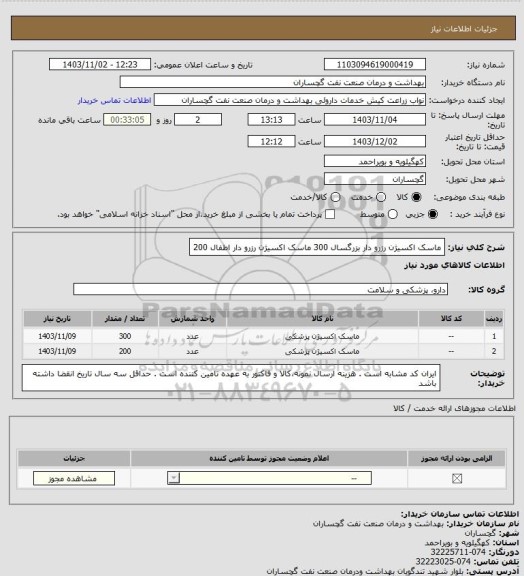Select the جزیی purchase type radio
The width and height of the screenshot is (524, 576).
tap(433, 214)
